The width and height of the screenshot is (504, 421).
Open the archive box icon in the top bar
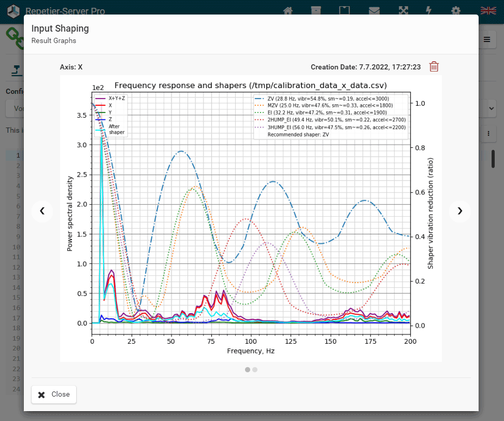315,10
